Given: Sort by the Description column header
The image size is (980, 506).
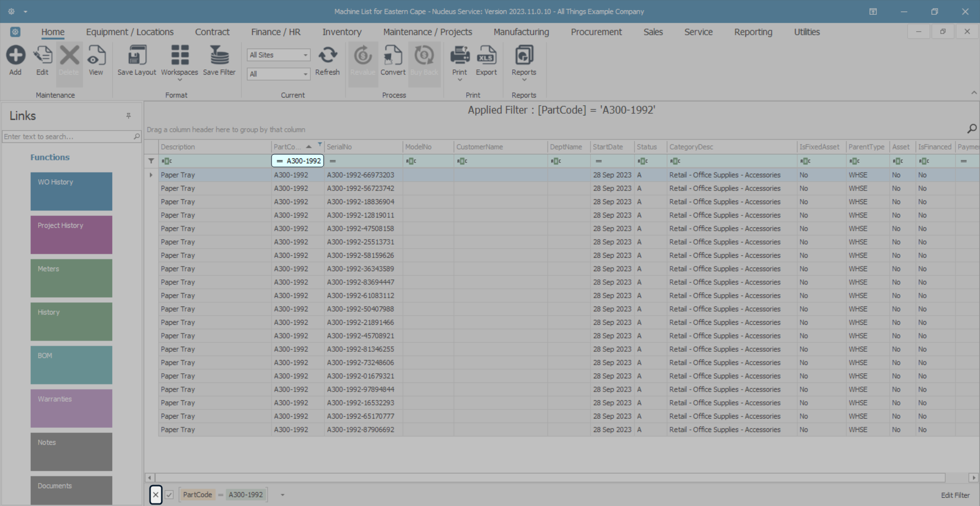Looking at the screenshot, I should point(215,147).
